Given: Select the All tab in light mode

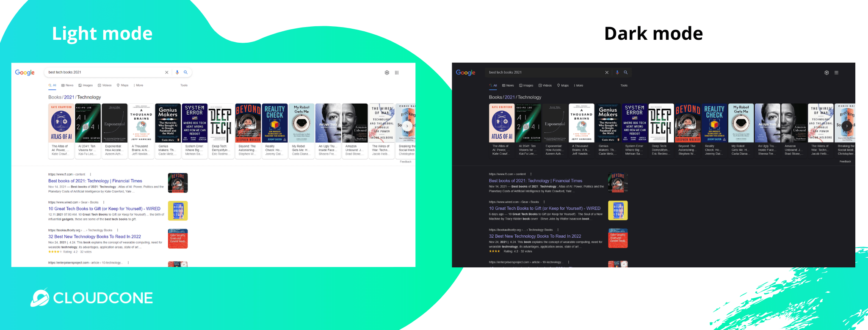Looking at the screenshot, I should tap(53, 85).
